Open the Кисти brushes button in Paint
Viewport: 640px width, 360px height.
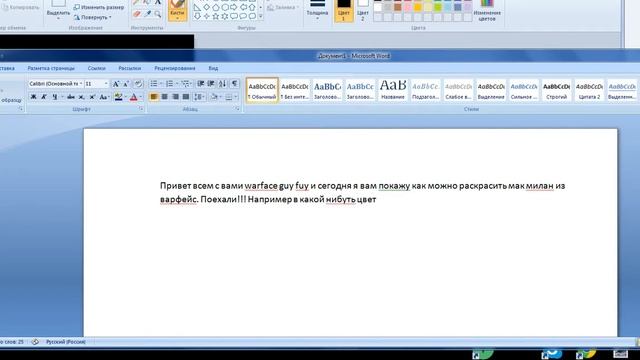(178, 10)
